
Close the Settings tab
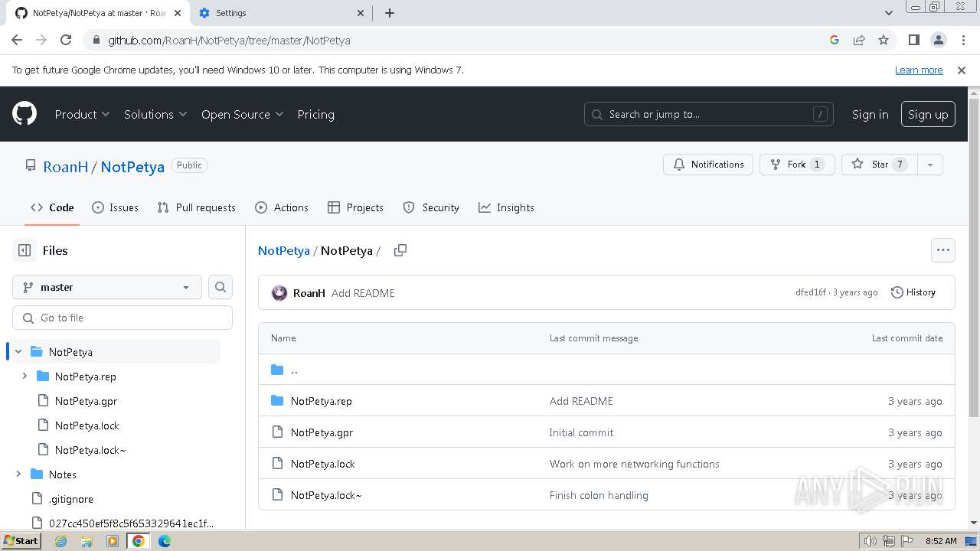[x=361, y=13]
